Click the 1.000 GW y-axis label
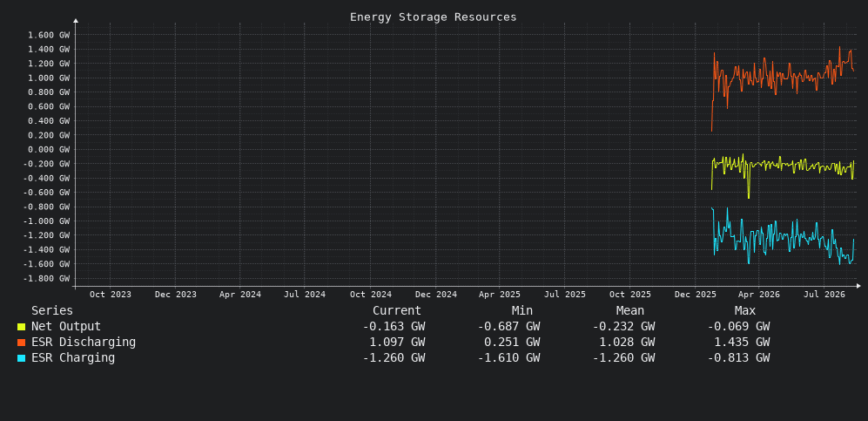The image size is (868, 421). 50,78
